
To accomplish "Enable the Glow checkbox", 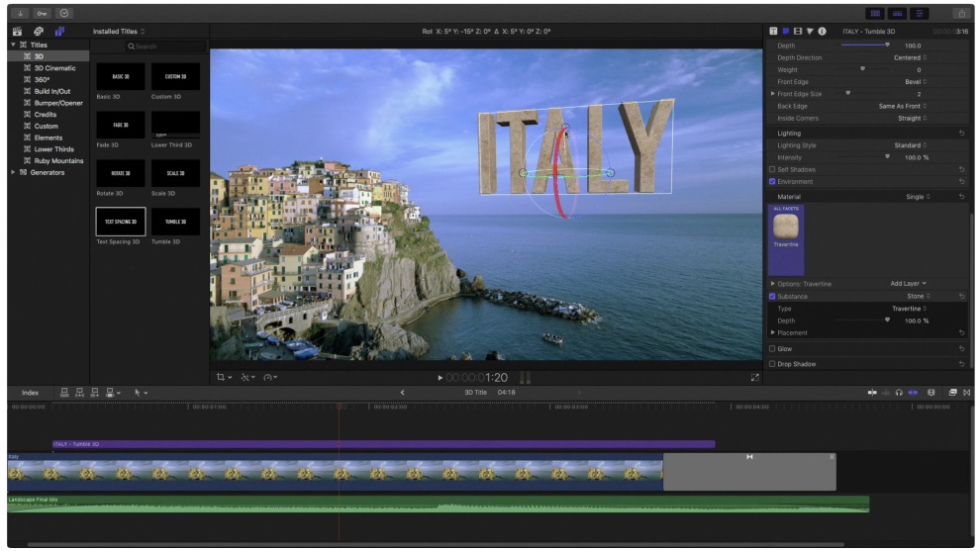I will (x=772, y=349).
